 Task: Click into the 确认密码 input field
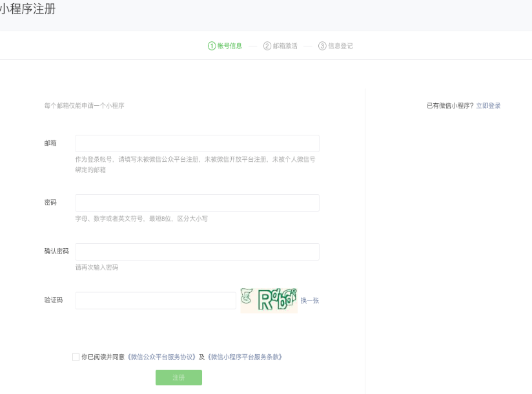(197, 251)
